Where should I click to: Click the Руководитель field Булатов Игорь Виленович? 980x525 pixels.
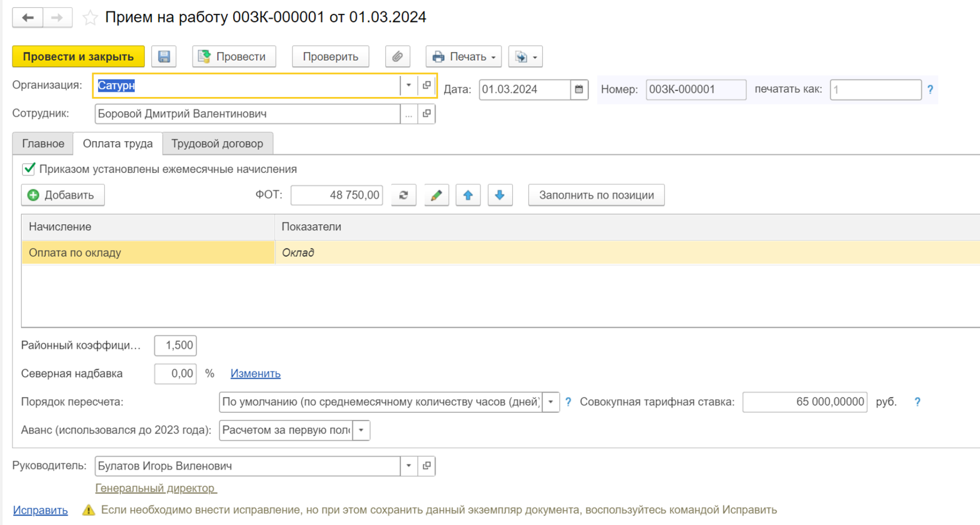point(248,466)
